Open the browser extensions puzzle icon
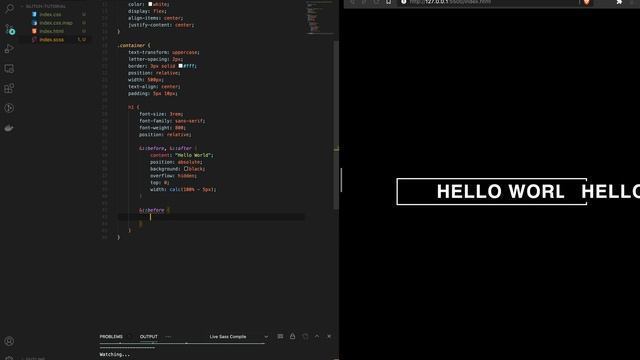Screen dimensions: 640x360 pos(619,2)
